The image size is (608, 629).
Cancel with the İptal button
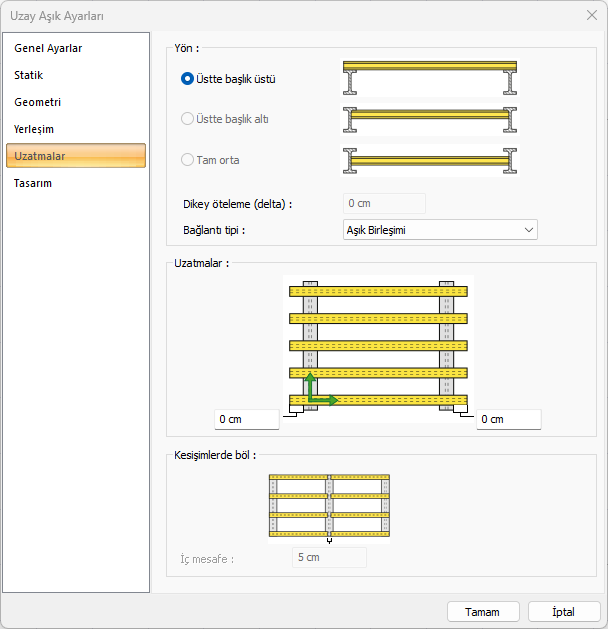563,611
